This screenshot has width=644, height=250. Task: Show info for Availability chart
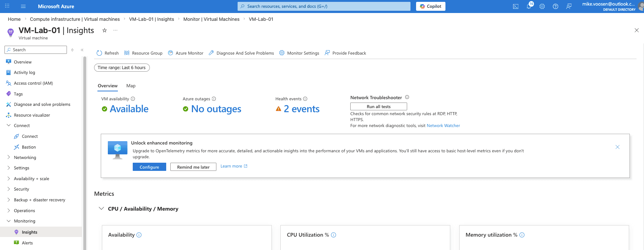pyautogui.click(x=139, y=235)
